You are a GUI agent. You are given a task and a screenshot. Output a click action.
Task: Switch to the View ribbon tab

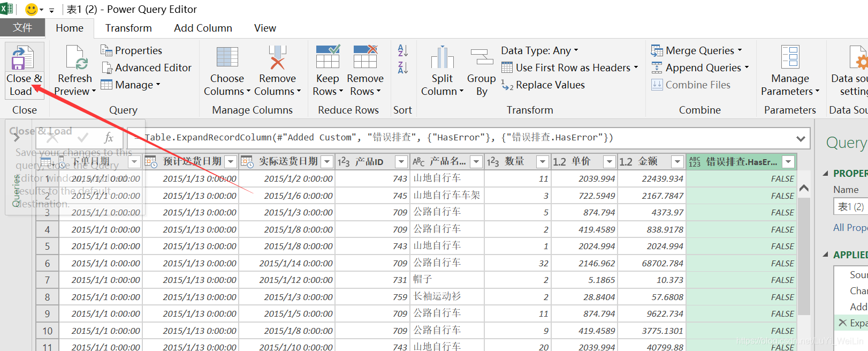(265, 28)
